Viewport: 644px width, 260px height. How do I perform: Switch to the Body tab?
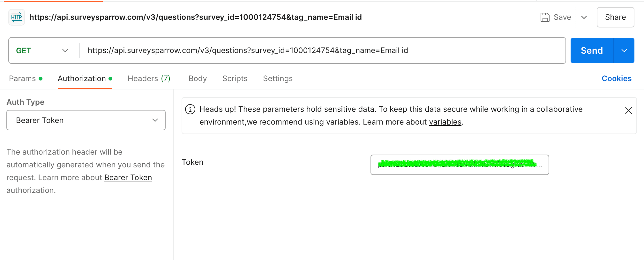pos(198,79)
